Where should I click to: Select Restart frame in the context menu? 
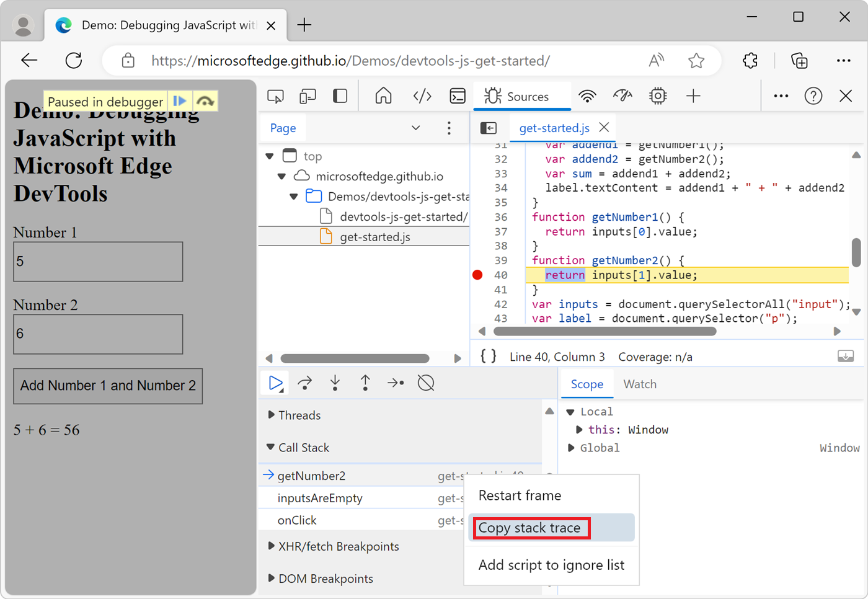pos(520,495)
